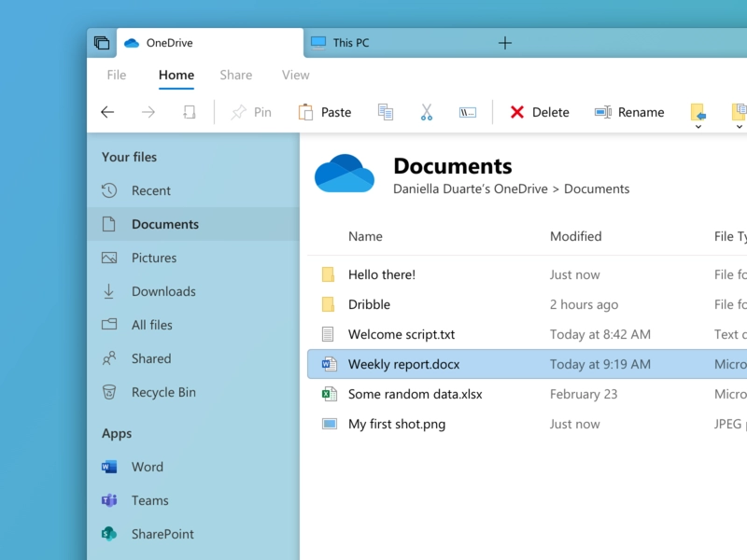
Task: Click the Cut scissors icon
Action: click(427, 112)
